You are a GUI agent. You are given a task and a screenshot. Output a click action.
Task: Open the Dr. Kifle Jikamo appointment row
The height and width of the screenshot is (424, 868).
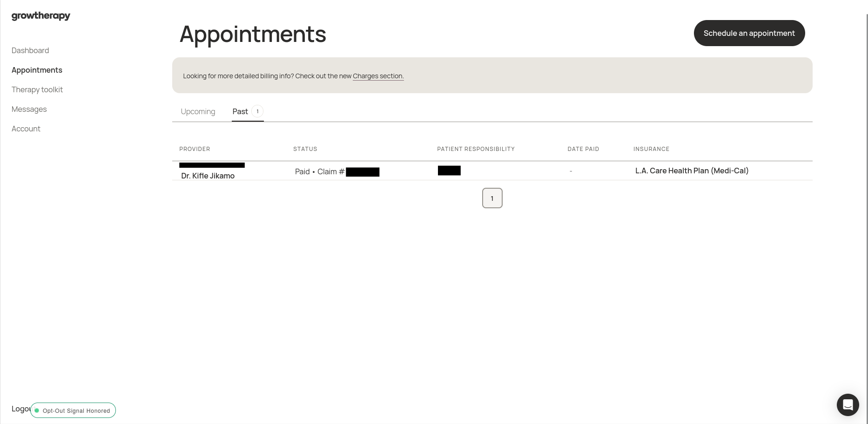208,176
